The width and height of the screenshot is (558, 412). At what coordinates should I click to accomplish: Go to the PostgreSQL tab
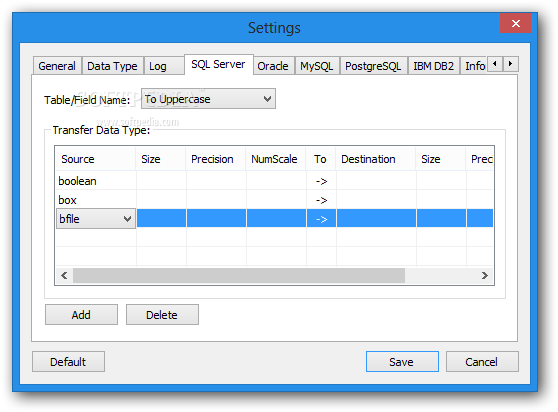point(374,66)
